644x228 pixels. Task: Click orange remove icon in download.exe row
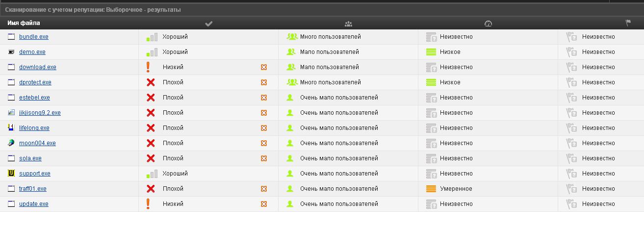[264, 67]
